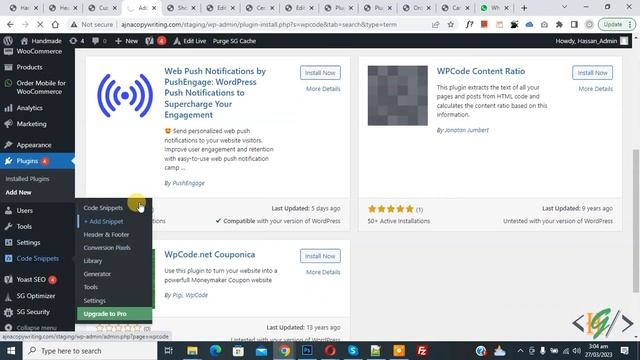Stop page loading in browser toolbar
The image size is (640, 360).
(40, 24)
